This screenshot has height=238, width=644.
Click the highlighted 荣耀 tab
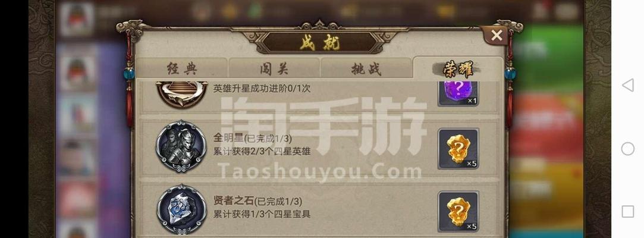(458, 68)
